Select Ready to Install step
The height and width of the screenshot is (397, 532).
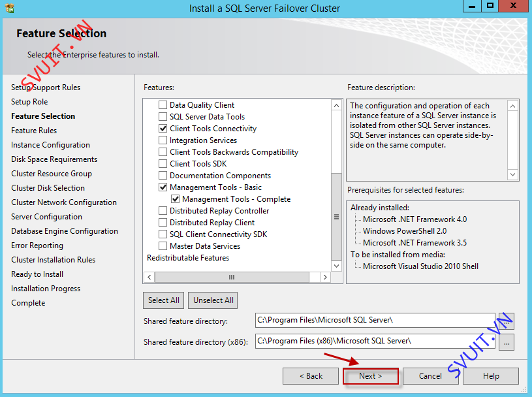[37, 274]
